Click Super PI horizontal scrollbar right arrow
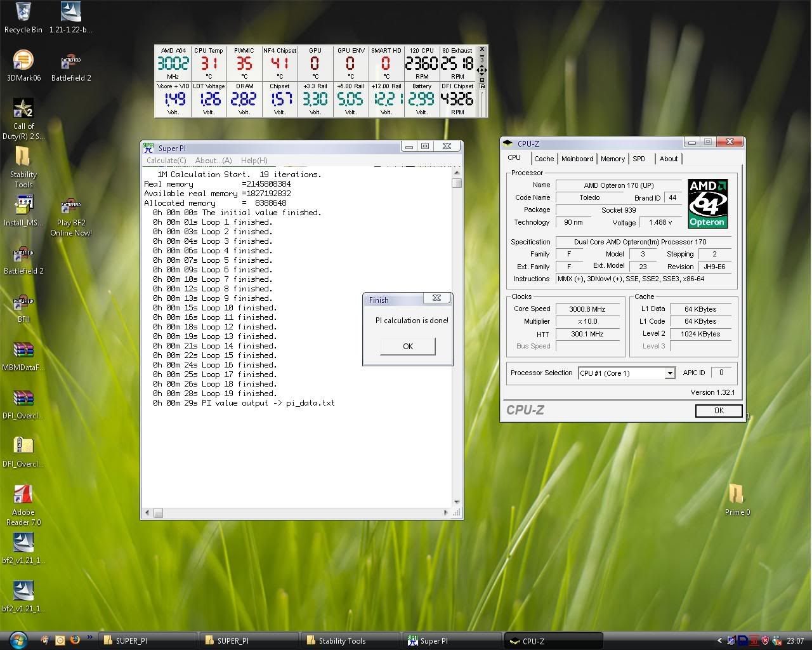Image resolution: width=812 pixels, height=650 pixels. tap(446, 512)
